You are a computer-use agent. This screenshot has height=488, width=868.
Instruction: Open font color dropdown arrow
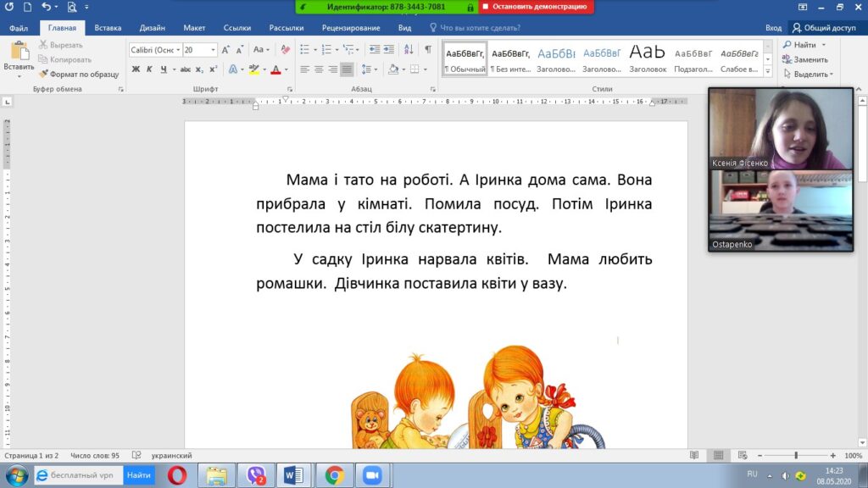pos(287,69)
